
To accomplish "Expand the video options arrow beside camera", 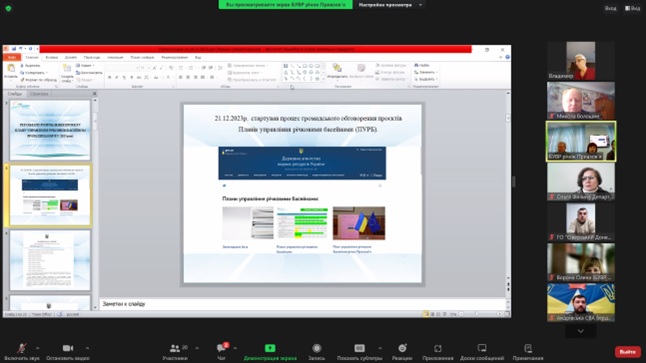I will pos(87,349).
